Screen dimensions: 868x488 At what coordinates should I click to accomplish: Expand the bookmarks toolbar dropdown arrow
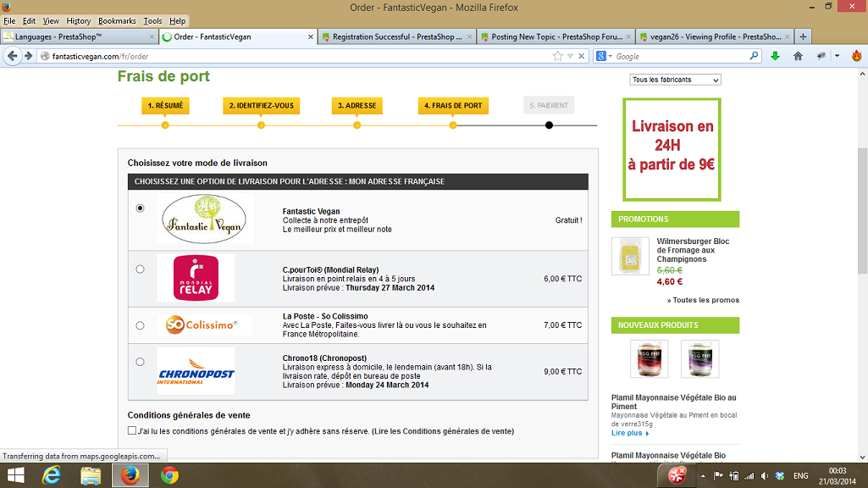point(837,56)
